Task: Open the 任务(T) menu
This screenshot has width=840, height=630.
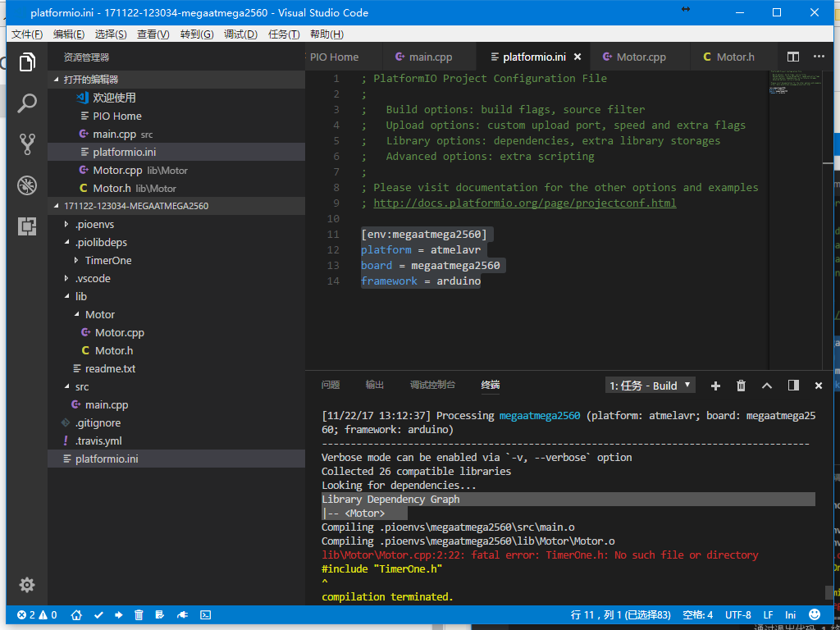Action: [x=284, y=34]
